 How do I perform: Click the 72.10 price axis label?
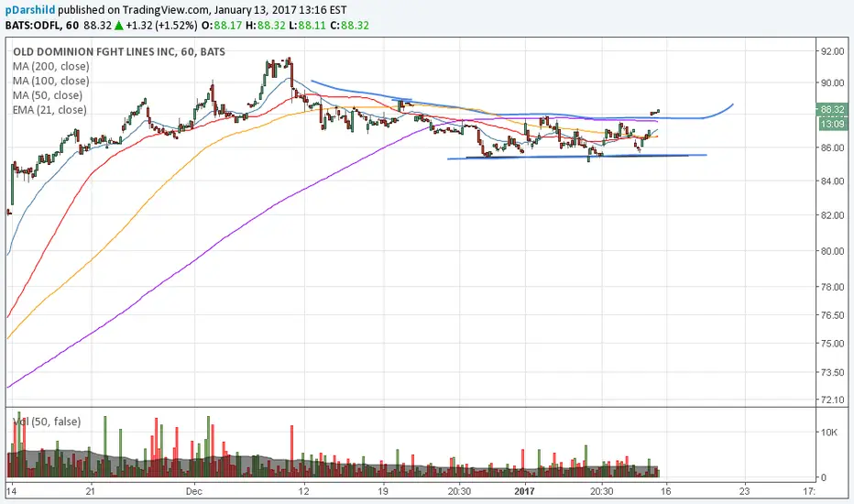[x=833, y=400]
